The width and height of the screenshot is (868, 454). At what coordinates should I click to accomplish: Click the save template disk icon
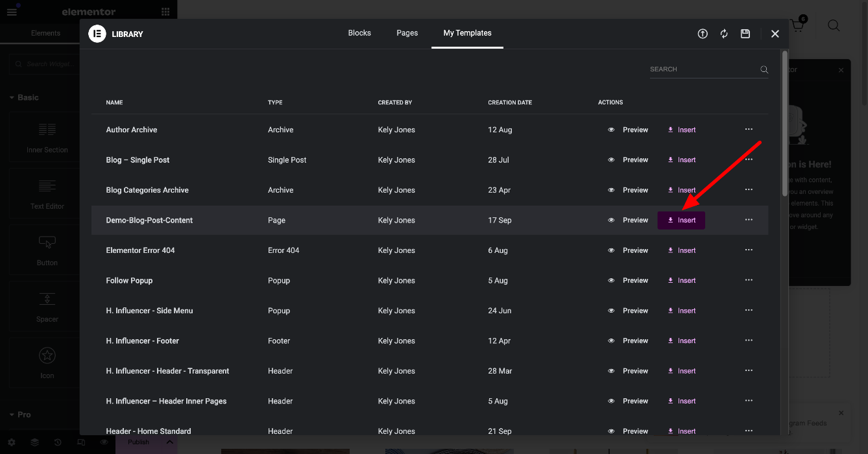coord(745,34)
